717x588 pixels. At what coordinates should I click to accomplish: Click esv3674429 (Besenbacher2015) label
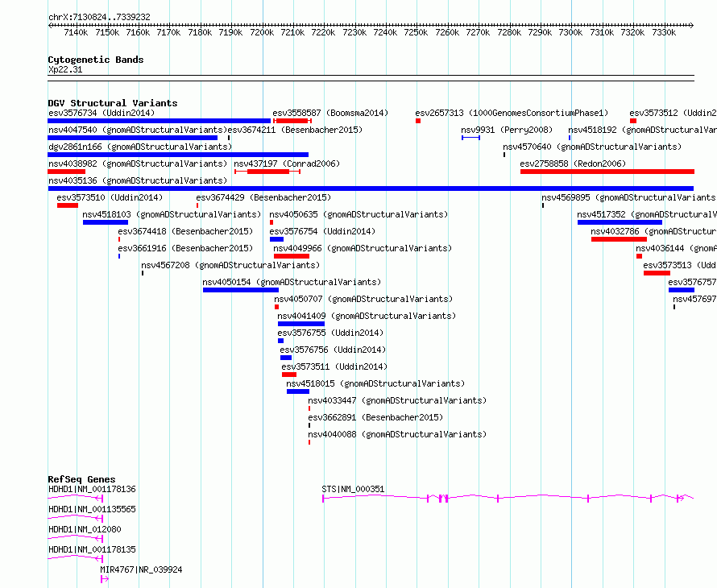click(263, 197)
